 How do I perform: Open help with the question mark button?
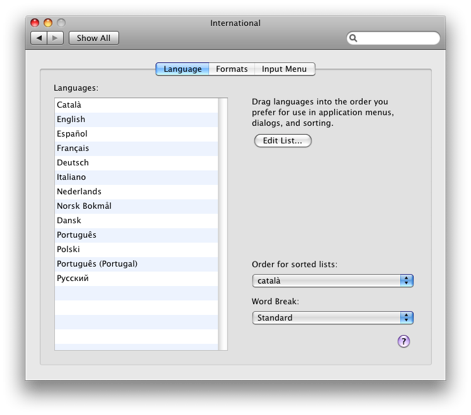[403, 341]
